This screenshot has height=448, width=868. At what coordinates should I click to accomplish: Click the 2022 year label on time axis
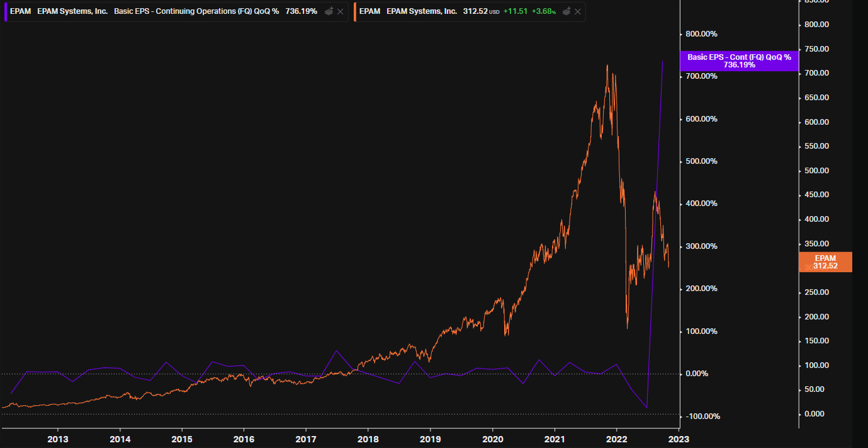coord(617,439)
